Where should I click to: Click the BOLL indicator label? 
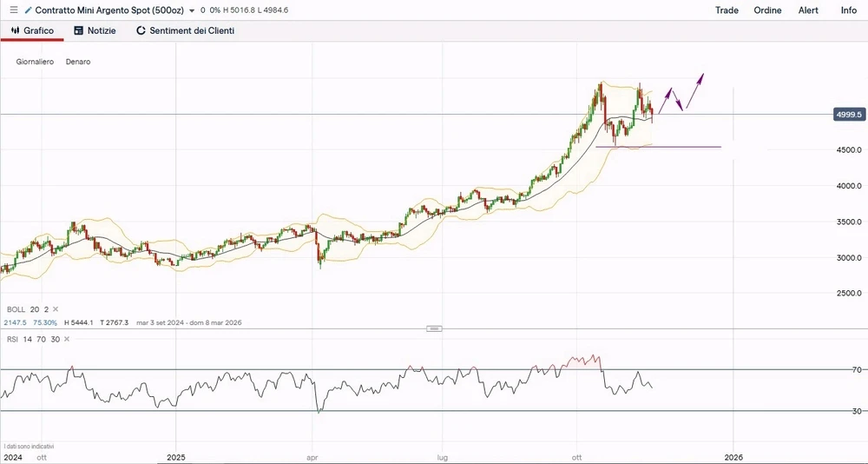point(16,309)
